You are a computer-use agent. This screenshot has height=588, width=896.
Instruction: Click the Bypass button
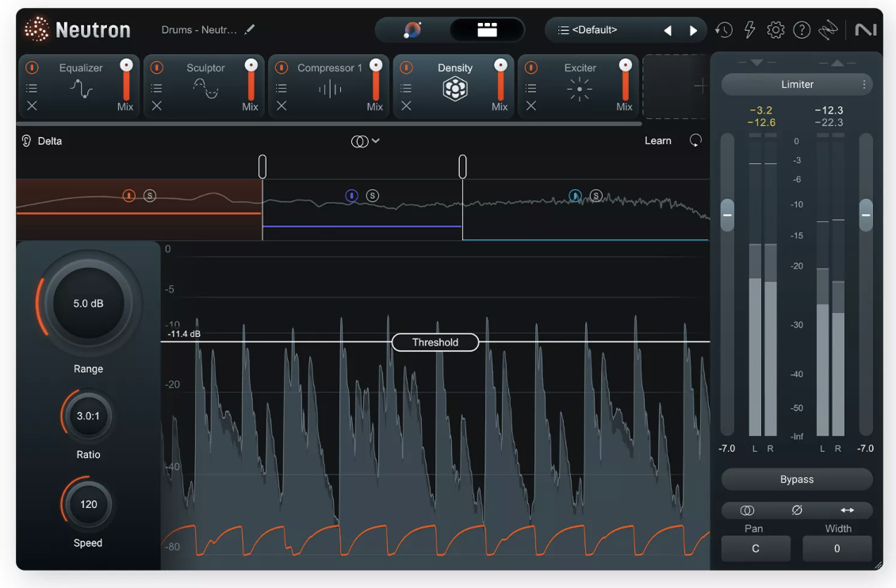click(797, 479)
